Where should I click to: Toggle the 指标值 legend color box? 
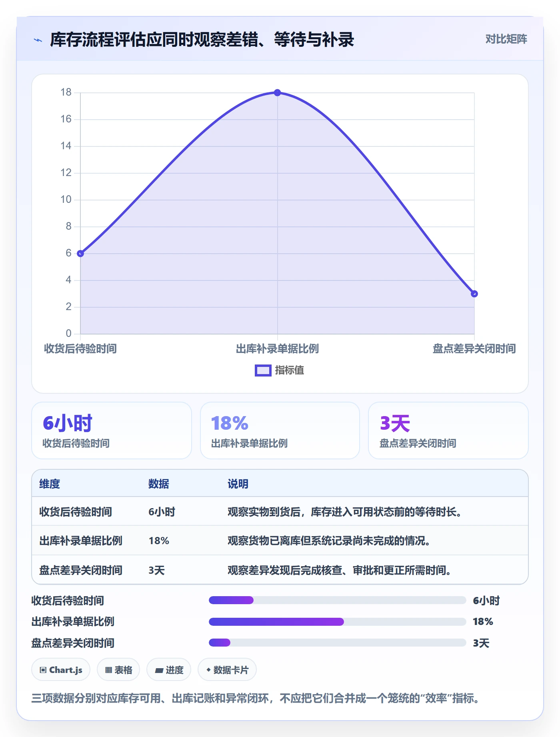coord(263,371)
